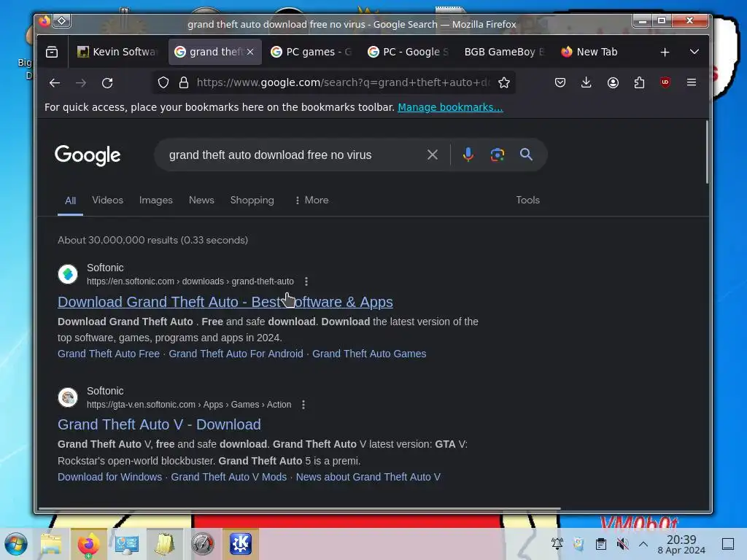This screenshot has height=560, width=747.
Task: Open Grand Theft Auto V - Download result
Action: pyautogui.click(x=159, y=425)
